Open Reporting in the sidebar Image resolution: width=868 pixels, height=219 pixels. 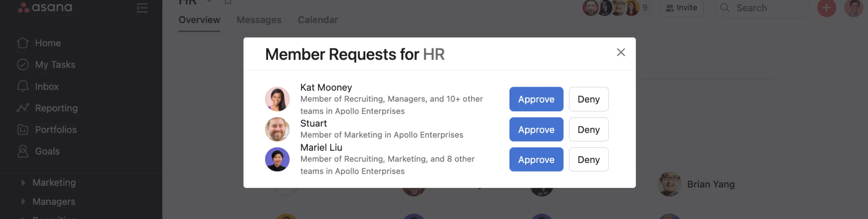(x=56, y=108)
